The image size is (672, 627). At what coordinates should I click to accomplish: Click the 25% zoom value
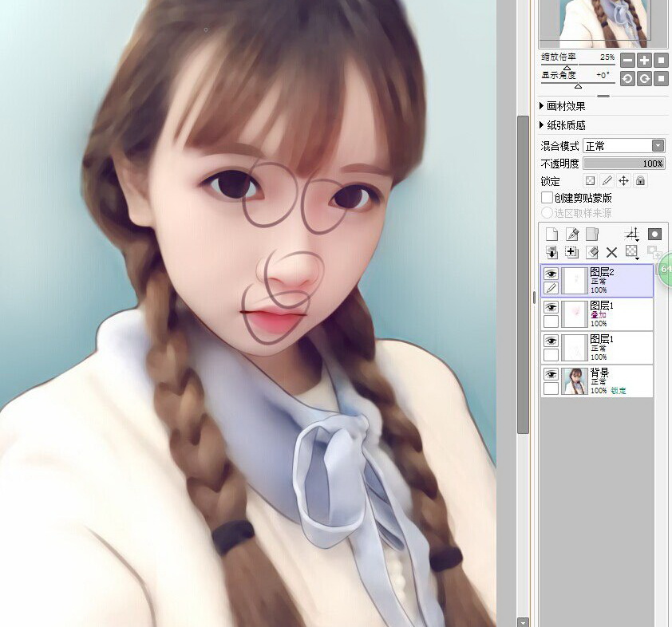click(x=607, y=57)
